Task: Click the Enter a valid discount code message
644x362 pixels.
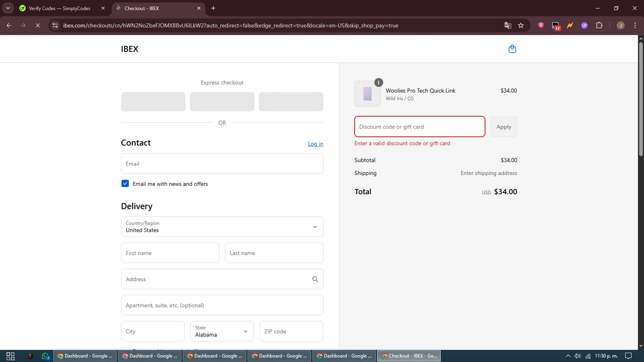Action: point(402,143)
